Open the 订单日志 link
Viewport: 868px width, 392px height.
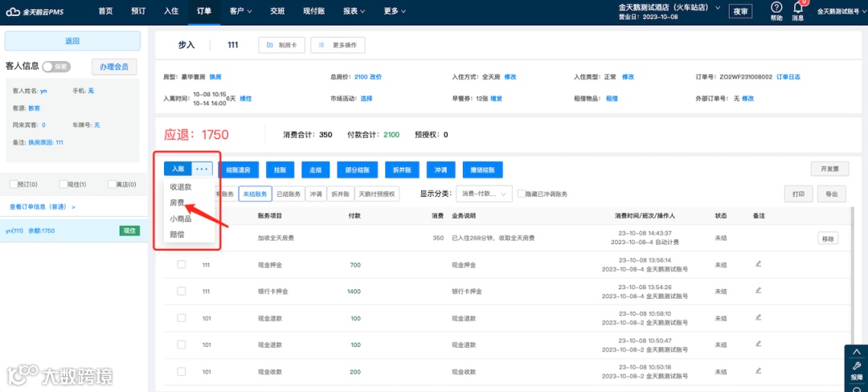coord(788,77)
